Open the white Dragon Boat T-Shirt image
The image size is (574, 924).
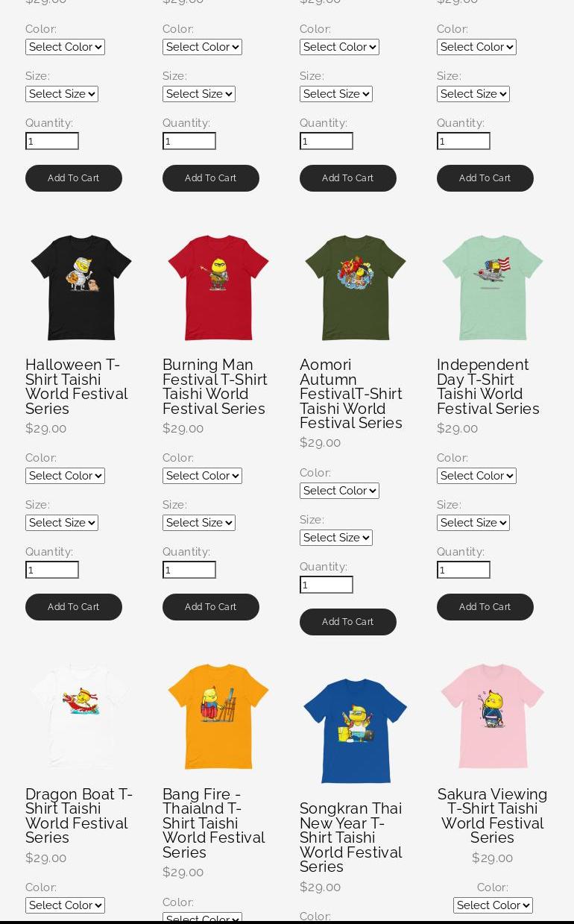point(81,717)
